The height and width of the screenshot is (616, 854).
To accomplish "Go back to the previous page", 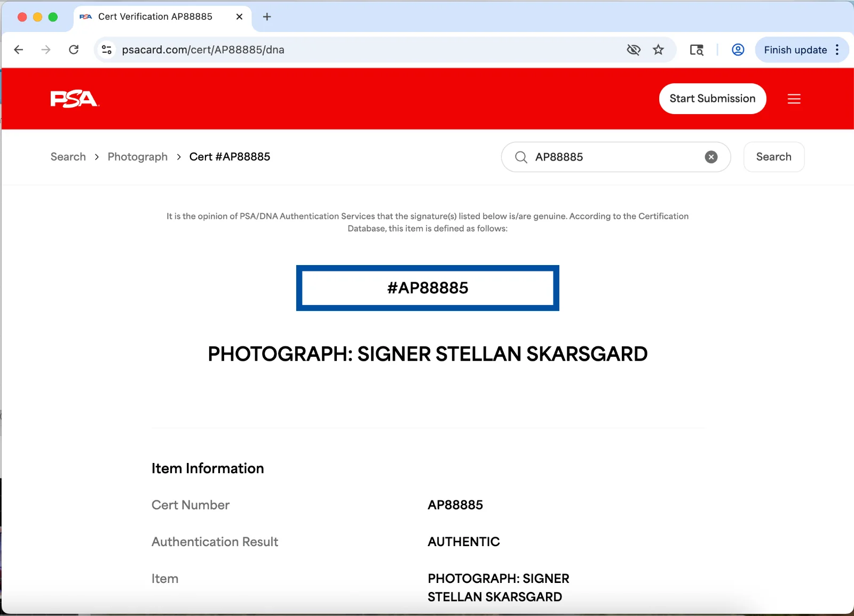I will coord(19,50).
